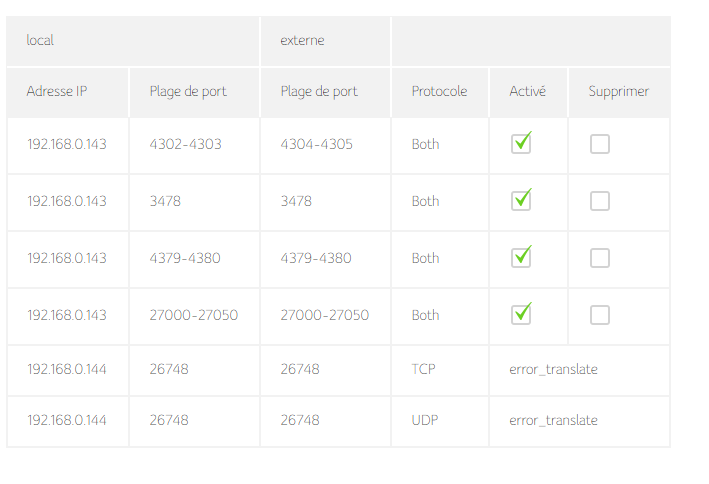Select the 192.168.0.144 address in TCP row
This screenshot has width=709, height=484.
click(66, 369)
